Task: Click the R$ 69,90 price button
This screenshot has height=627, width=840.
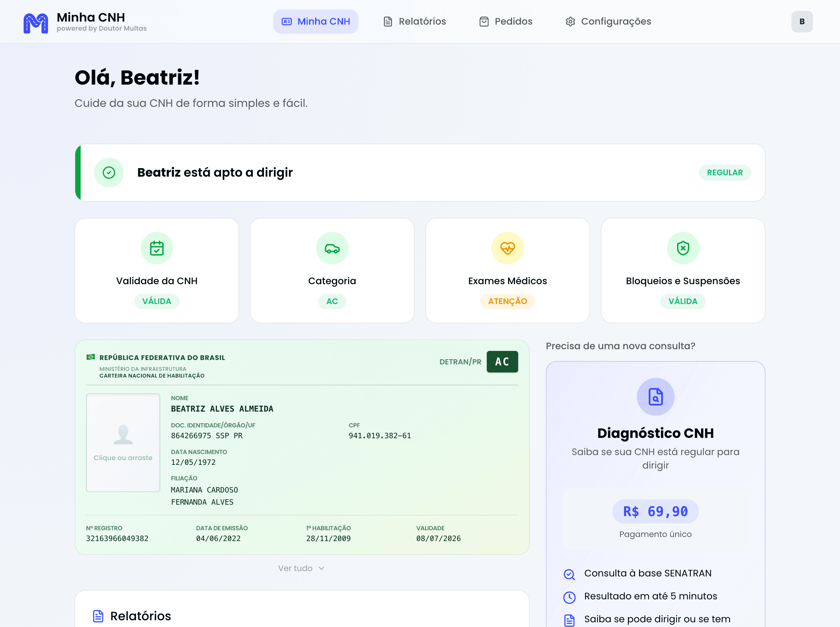Action: 655,512
